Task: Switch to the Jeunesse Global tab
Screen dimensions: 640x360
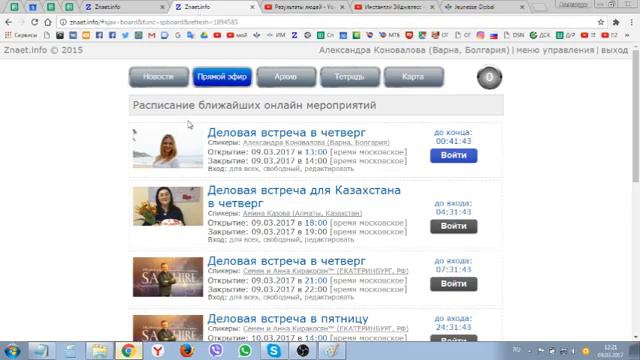Action: coord(484,7)
